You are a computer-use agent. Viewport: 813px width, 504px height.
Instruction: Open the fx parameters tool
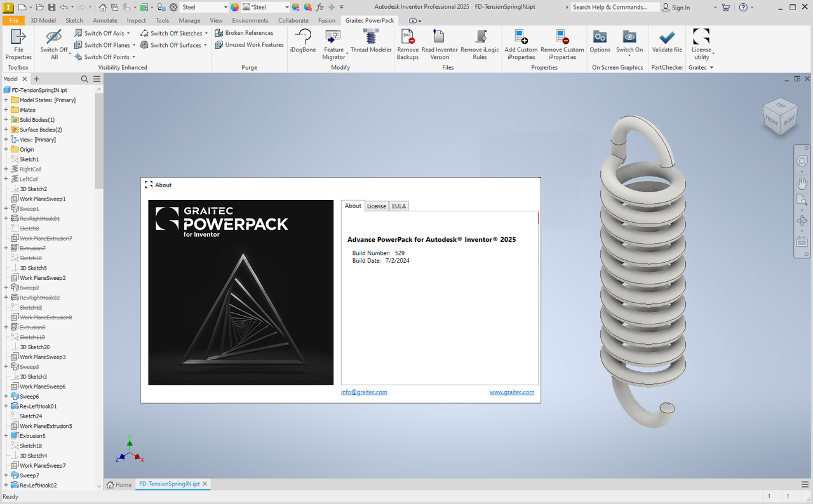(320, 7)
